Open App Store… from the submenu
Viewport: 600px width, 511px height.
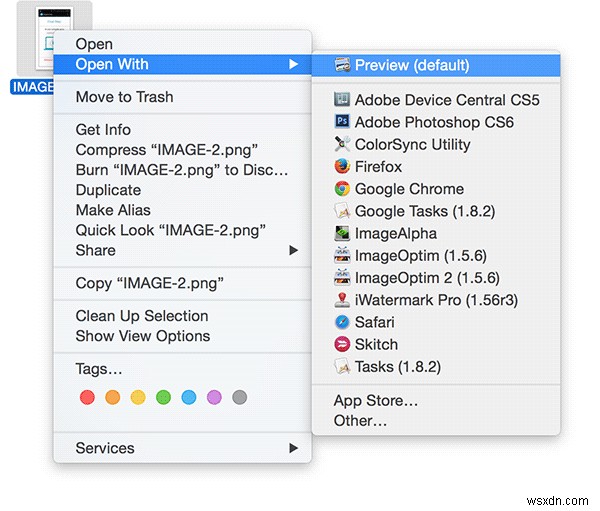tap(376, 401)
